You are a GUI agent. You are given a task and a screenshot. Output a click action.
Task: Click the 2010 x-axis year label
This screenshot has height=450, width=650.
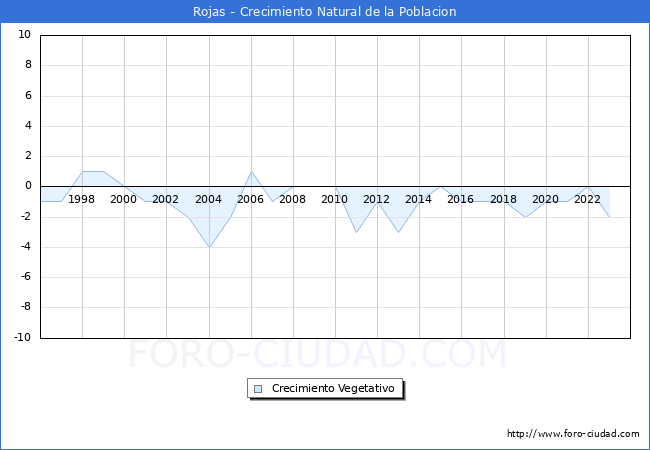click(x=334, y=199)
